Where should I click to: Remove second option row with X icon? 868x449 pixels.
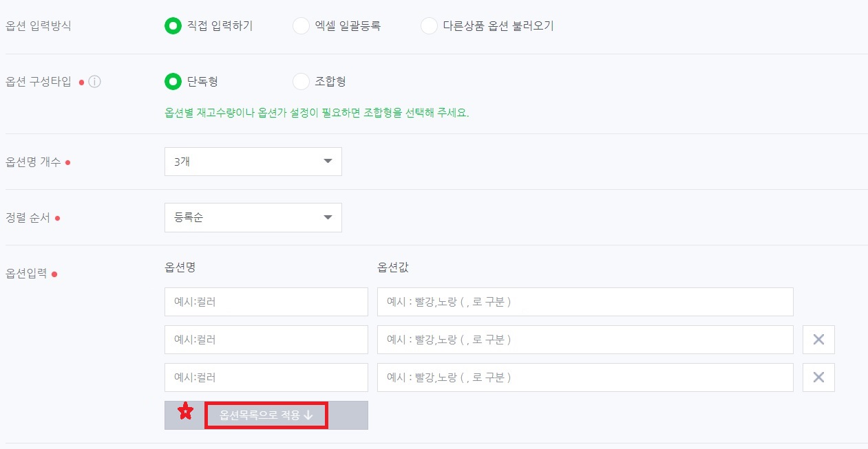coord(818,340)
